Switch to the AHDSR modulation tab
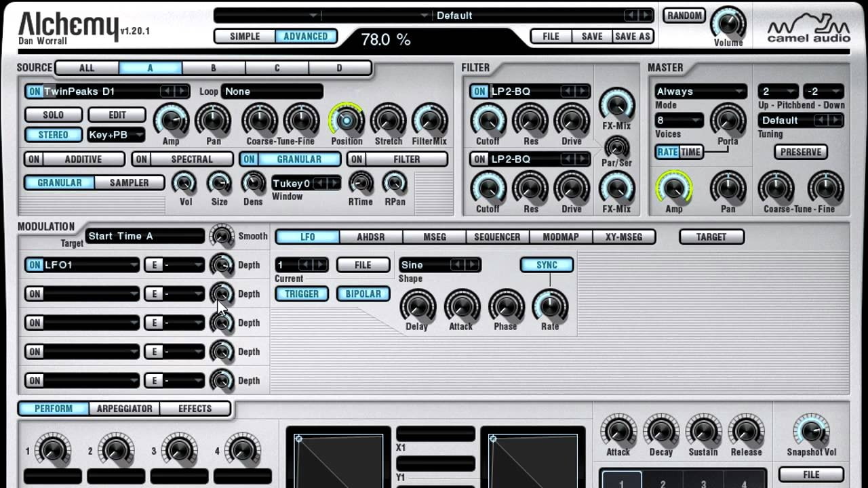The height and width of the screenshot is (488, 868). (371, 237)
